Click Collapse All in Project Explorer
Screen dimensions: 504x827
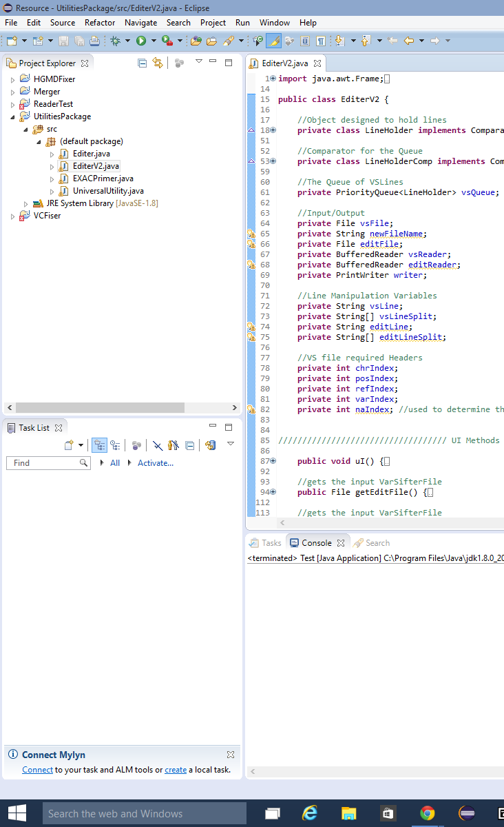[x=142, y=63]
